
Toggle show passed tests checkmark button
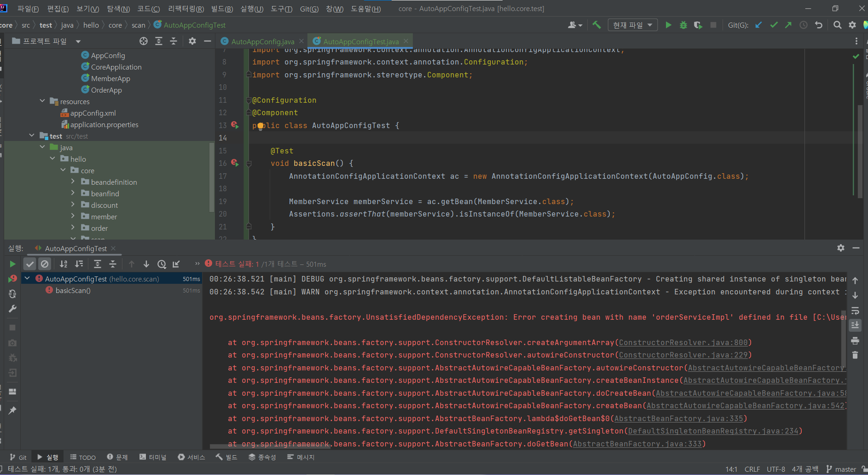click(x=30, y=264)
